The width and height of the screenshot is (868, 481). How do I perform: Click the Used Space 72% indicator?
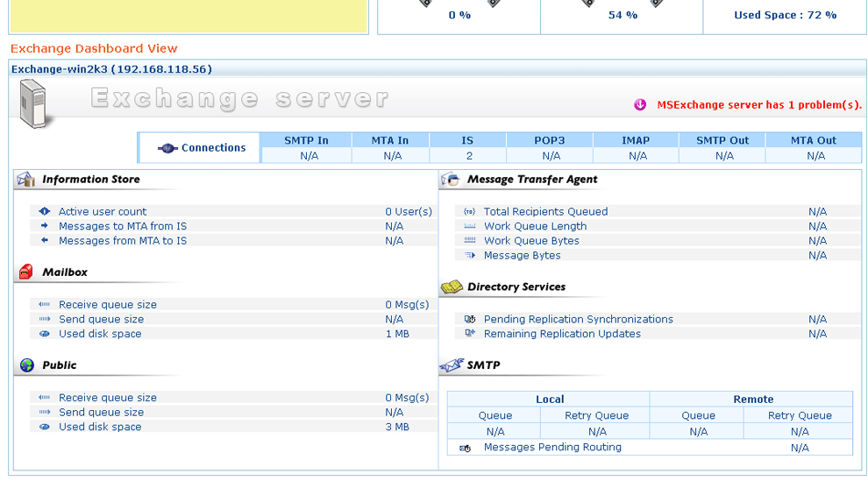pyautogui.click(x=785, y=15)
